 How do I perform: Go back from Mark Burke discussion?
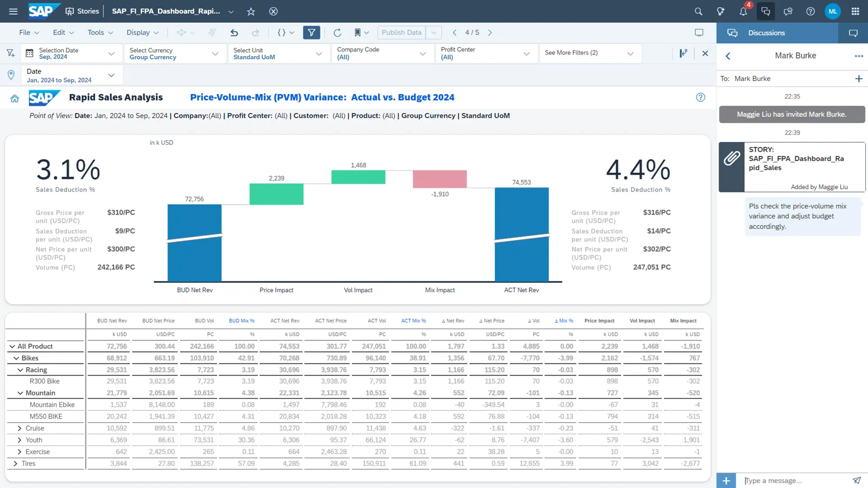click(728, 56)
